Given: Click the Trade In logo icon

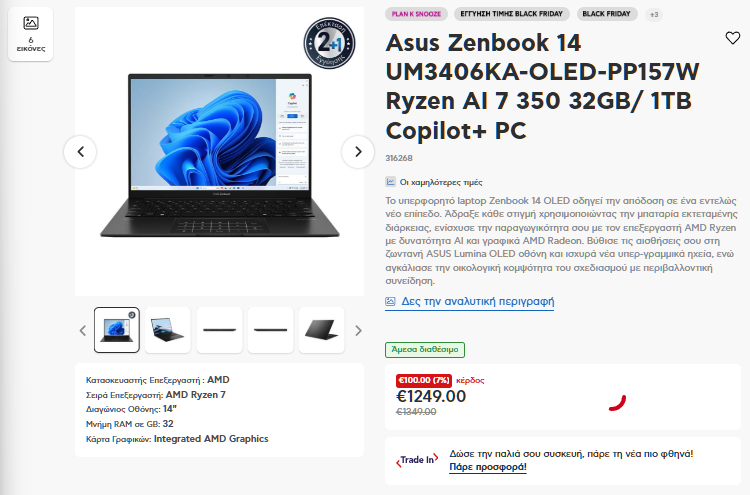Looking at the screenshot, I should (417, 460).
